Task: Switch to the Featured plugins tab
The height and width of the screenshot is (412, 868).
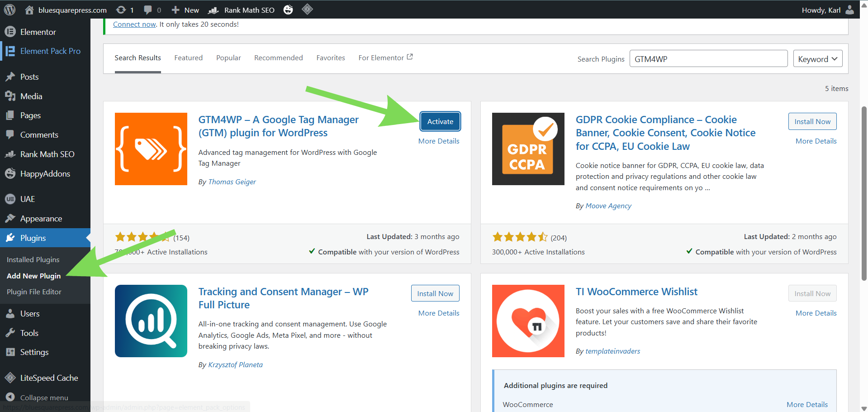Action: 189,58
